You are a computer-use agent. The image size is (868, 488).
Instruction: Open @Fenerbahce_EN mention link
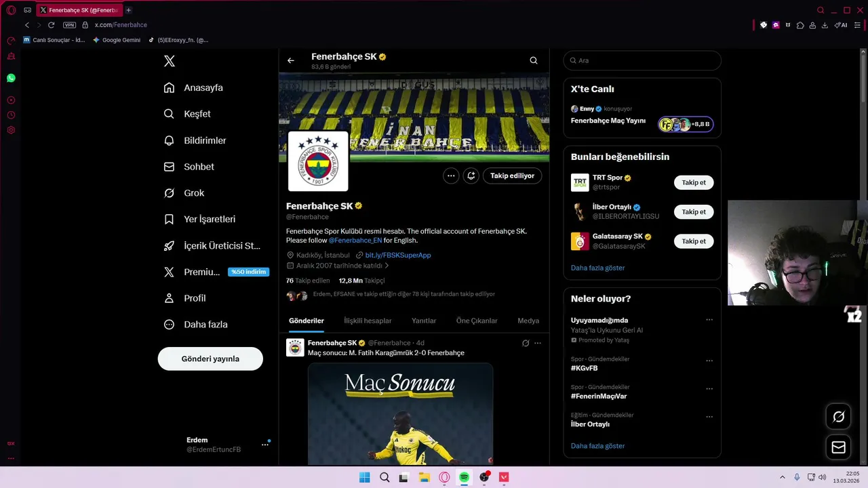355,241
